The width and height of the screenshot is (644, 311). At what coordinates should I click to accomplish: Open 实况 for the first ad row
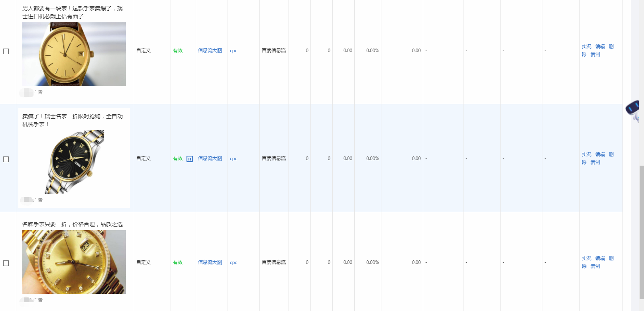(586, 47)
